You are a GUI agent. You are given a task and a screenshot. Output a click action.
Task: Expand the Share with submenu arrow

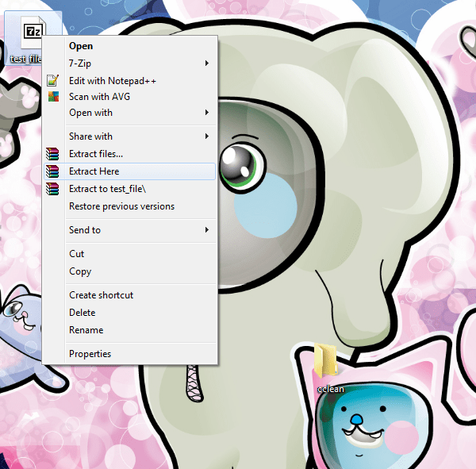[x=207, y=136]
